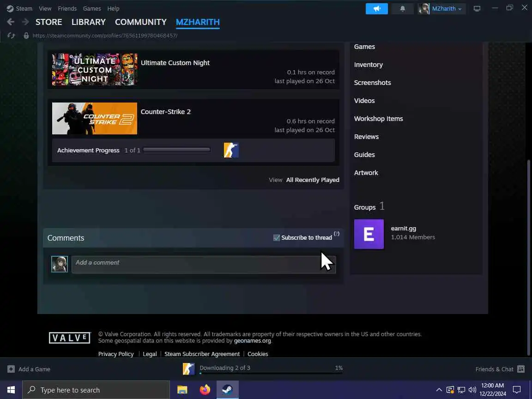Open notifications bell
The height and width of the screenshot is (399, 532).
pyautogui.click(x=402, y=8)
